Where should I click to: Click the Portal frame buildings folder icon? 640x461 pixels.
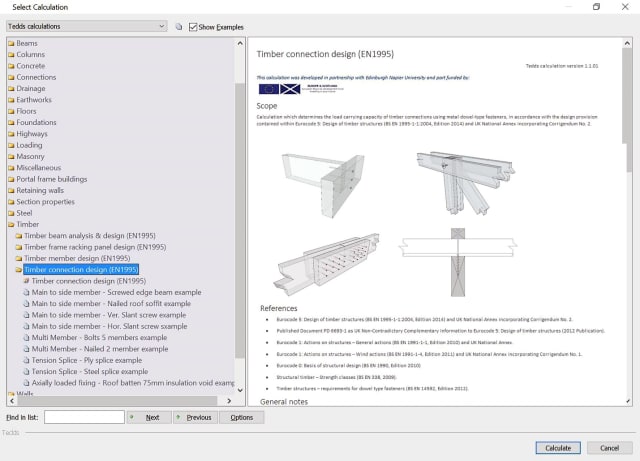click(11, 179)
